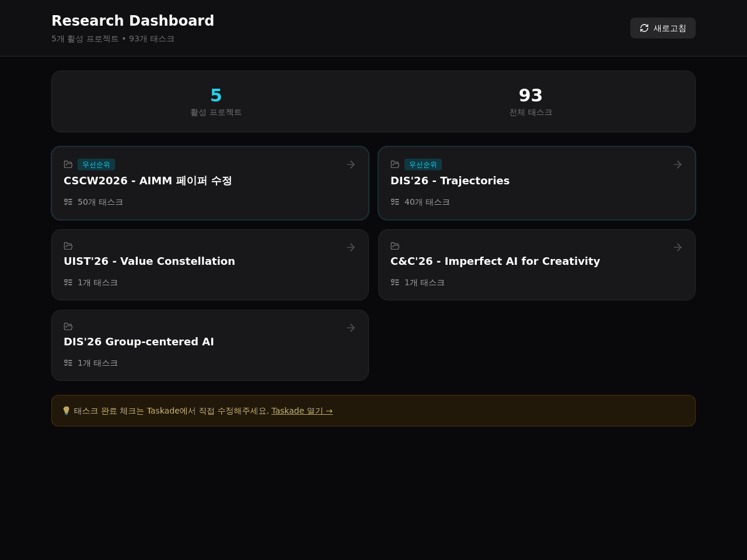Open DIS'26 Trajectories via its arrow
The image size is (747, 560).
(x=678, y=164)
